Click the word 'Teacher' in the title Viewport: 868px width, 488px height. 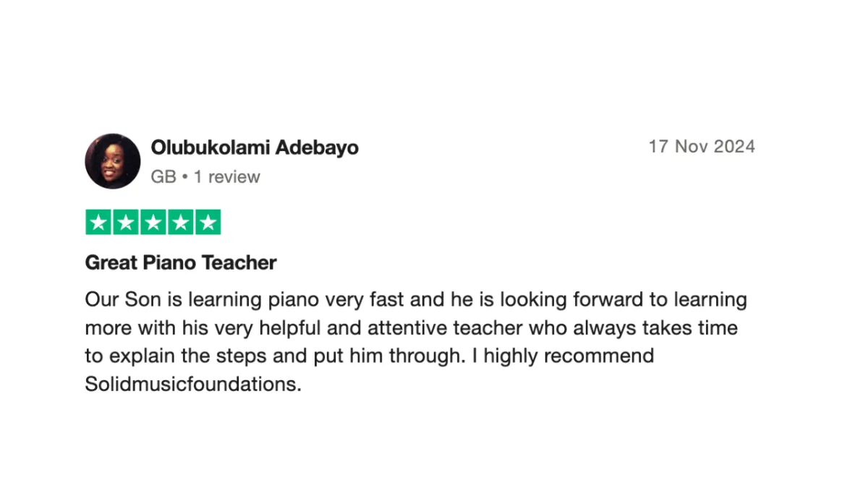pos(239,262)
